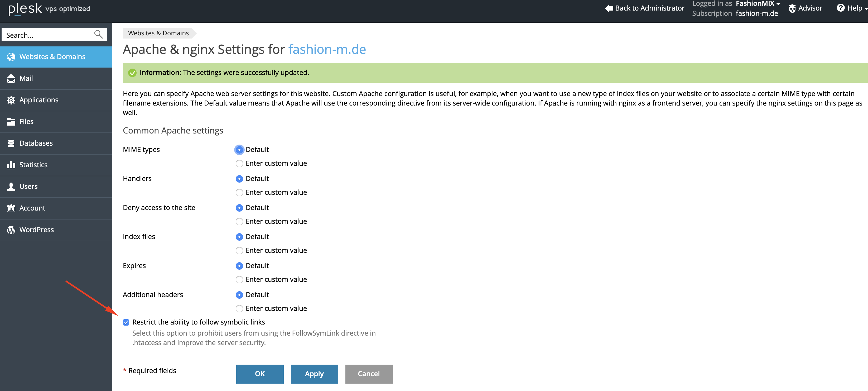Click the Applications gear icon

(11, 100)
